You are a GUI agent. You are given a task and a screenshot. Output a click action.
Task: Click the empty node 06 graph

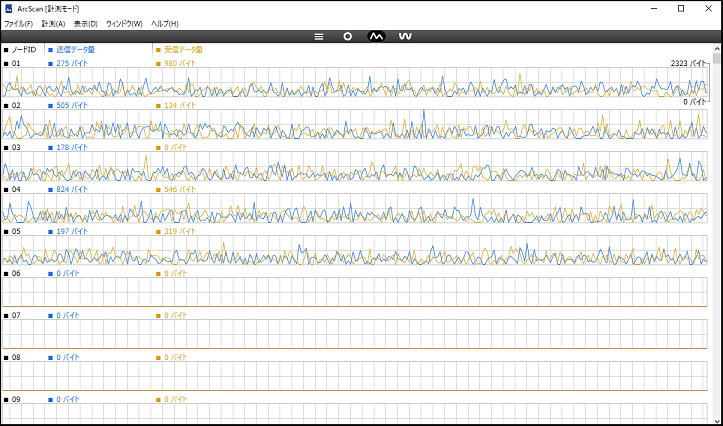pos(355,292)
